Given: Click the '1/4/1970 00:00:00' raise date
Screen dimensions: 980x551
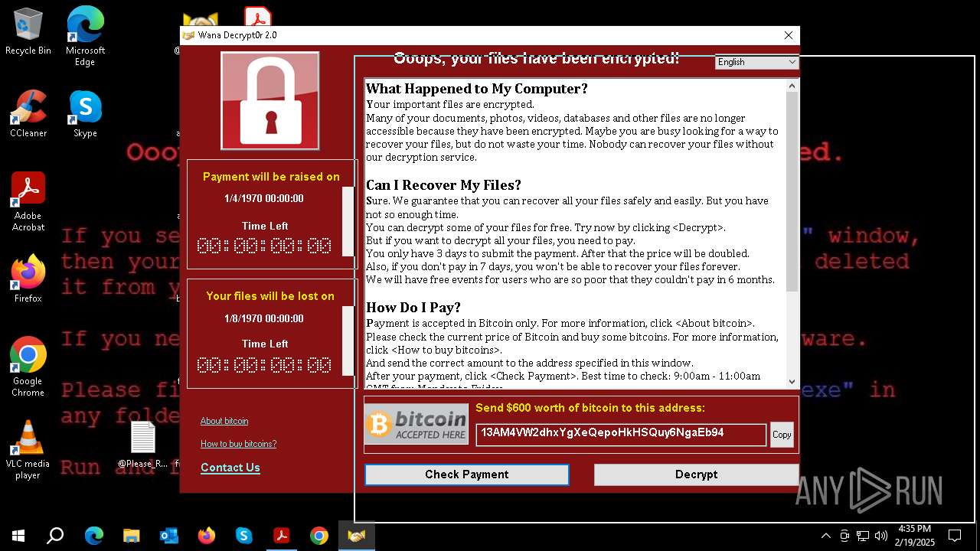Looking at the screenshot, I should [x=264, y=198].
